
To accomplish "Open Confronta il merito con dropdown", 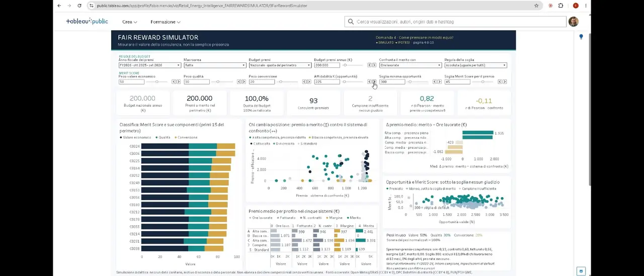I will pyautogui.click(x=410, y=65).
